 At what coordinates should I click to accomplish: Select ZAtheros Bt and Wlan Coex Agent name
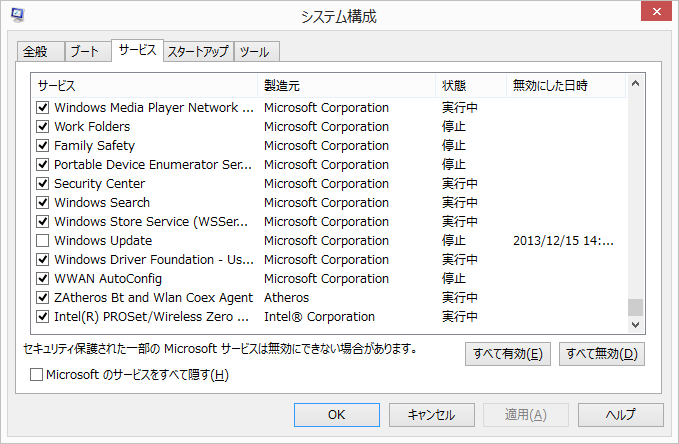153,298
